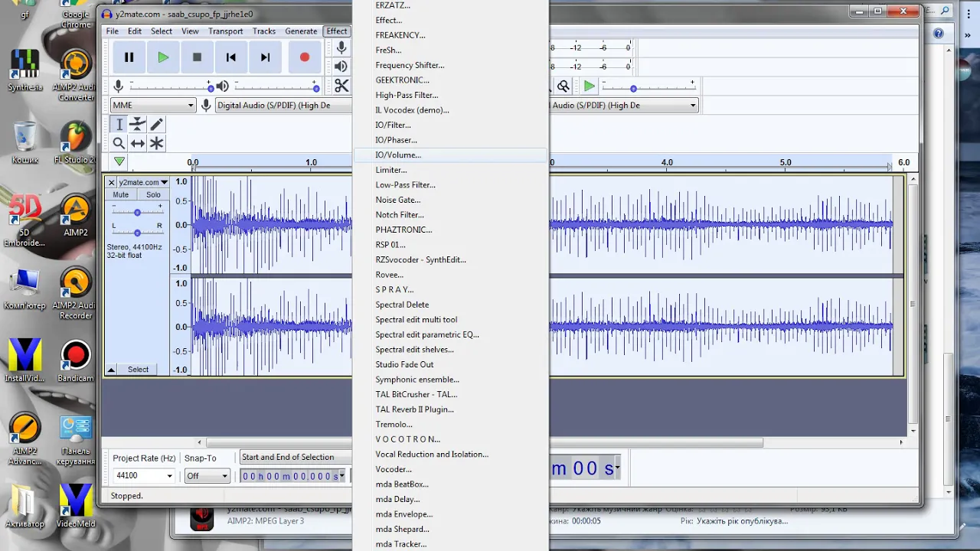This screenshot has width=980, height=551.
Task: Stop the audio transport
Action: 197,57
